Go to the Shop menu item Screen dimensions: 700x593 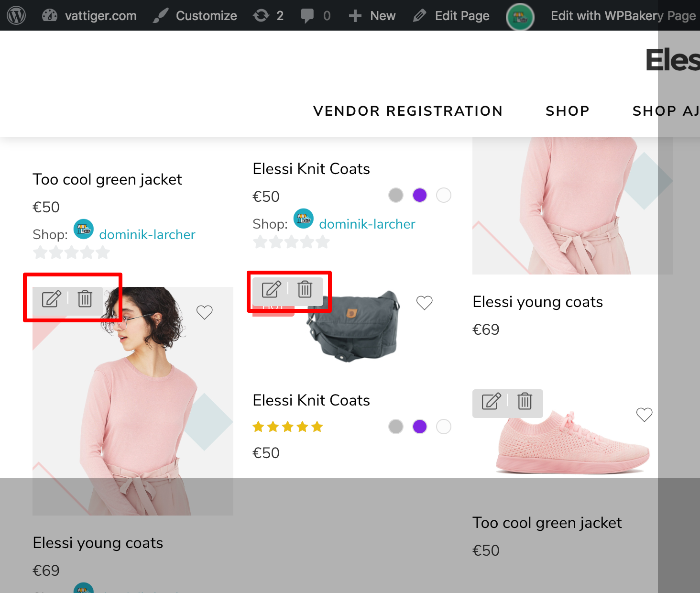(567, 111)
